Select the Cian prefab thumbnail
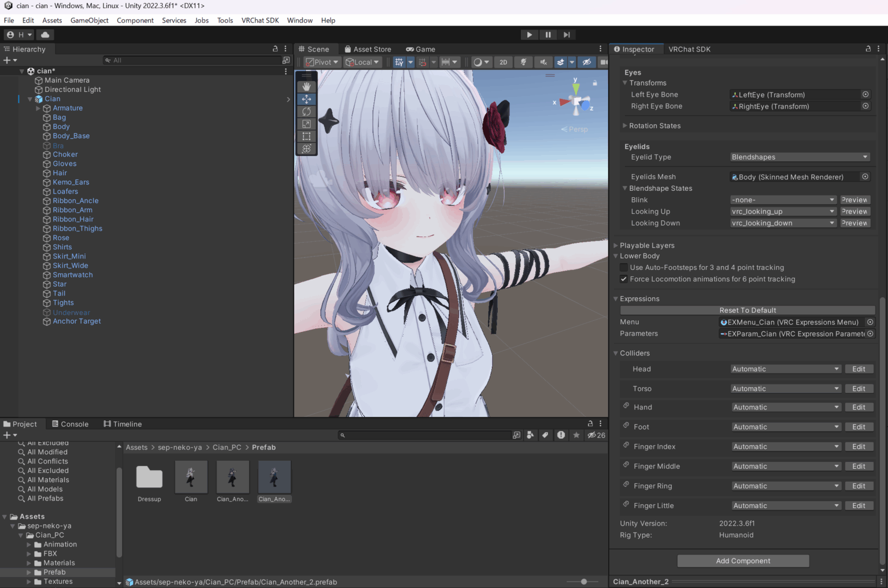888x588 pixels. (x=191, y=477)
